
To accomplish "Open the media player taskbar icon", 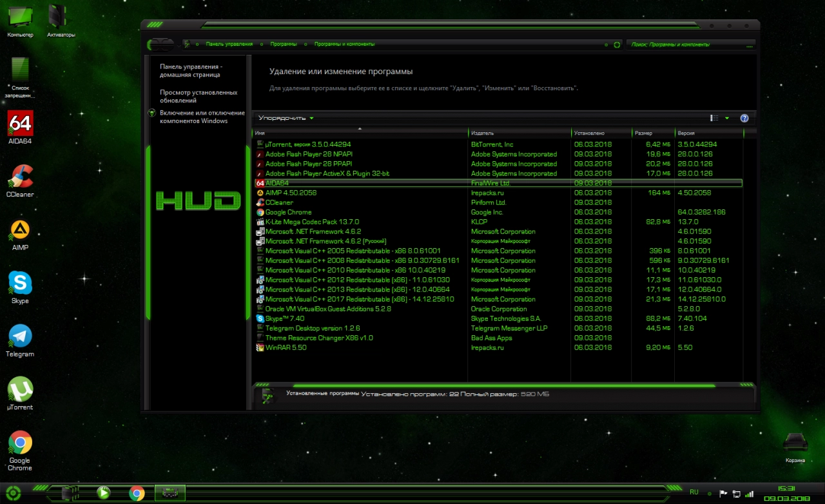I will [x=103, y=494].
